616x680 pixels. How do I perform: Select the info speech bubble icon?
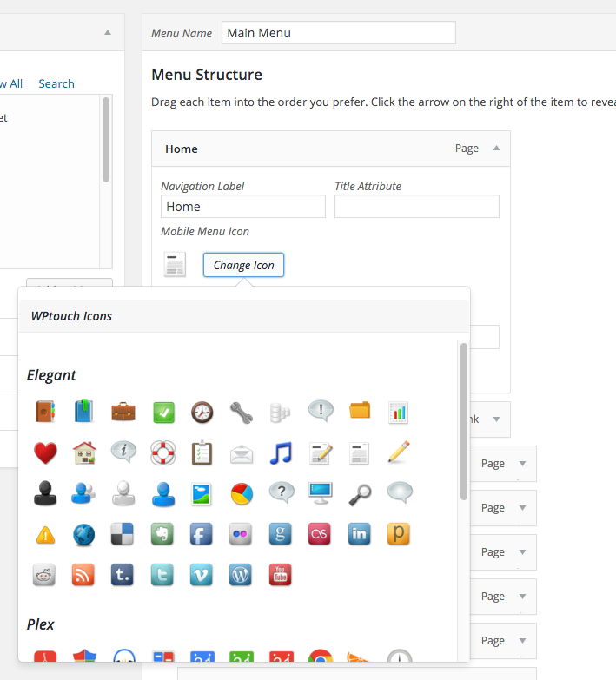tap(123, 452)
